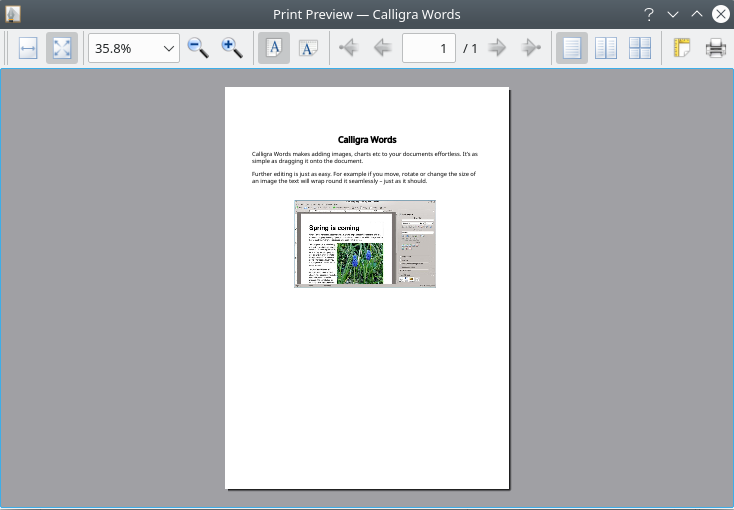The height and width of the screenshot is (510, 734).
Task: Show overview of all pages
Action: pyautogui.click(x=639, y=48)
